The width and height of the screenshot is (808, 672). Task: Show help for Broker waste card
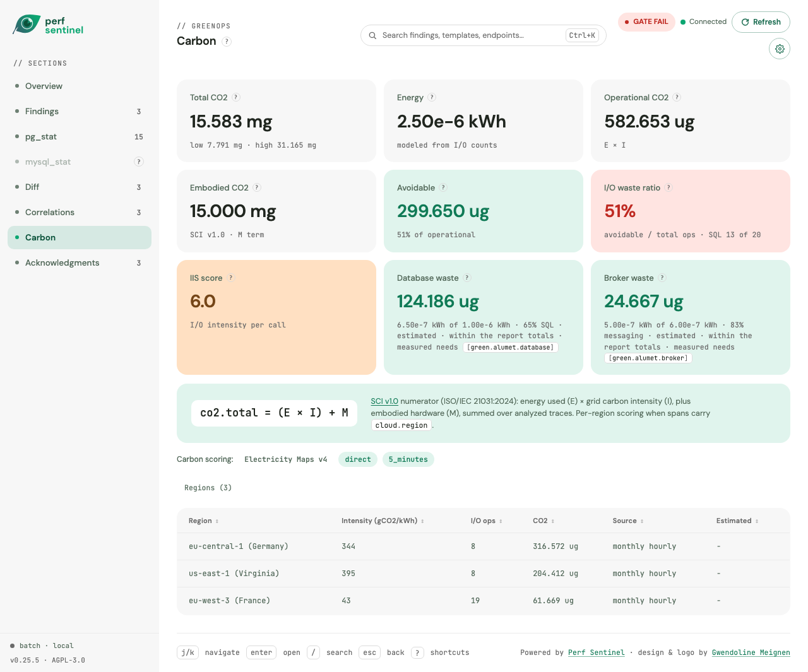(x=662, y=278)
